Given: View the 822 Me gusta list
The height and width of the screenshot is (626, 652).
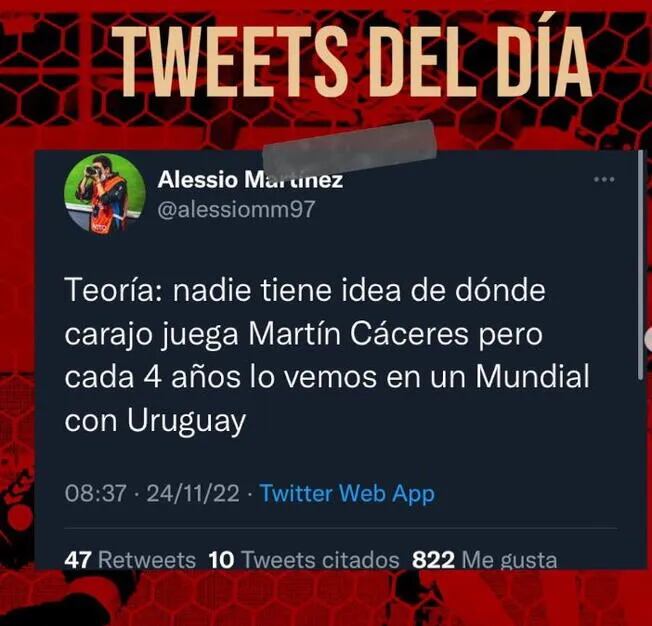Looking at the screenshot, I should tap(484, 560).
